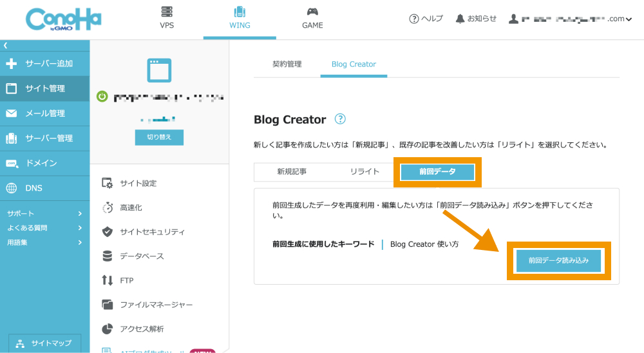Viewport: 644px width, 353px height.
Task: Select サイト管理 in the sidebar
Action: pos(45,88)
